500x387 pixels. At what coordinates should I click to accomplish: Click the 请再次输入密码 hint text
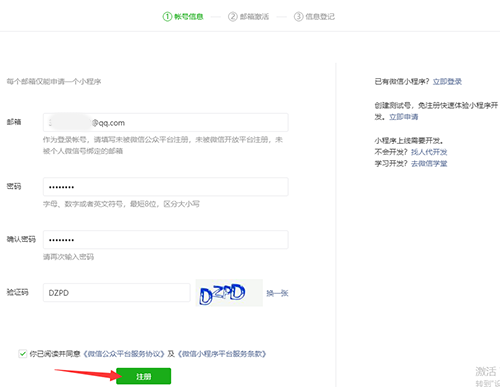pos(68,257)
